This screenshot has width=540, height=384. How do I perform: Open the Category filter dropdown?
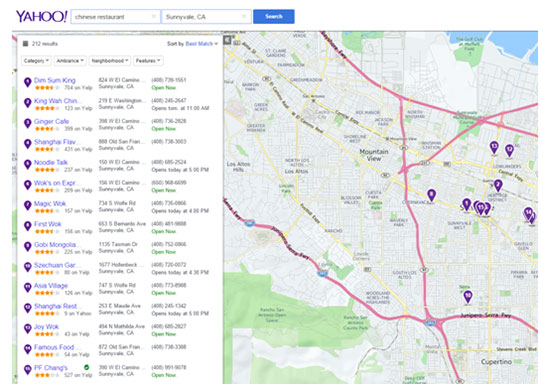click(x=36, y=61)
